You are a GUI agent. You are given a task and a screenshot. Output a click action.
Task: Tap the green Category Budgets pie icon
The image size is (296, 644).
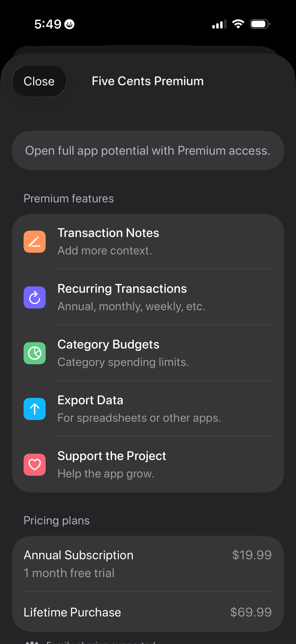pos(34,353)
